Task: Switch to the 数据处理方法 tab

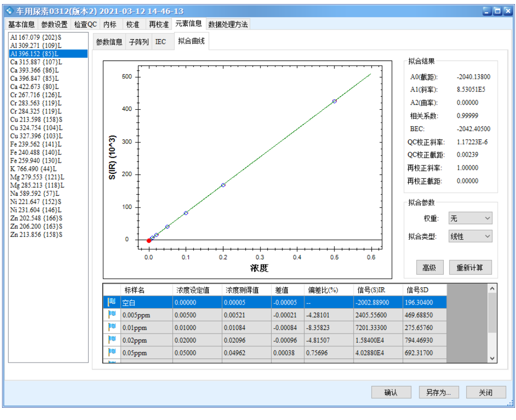Action: 227,24
